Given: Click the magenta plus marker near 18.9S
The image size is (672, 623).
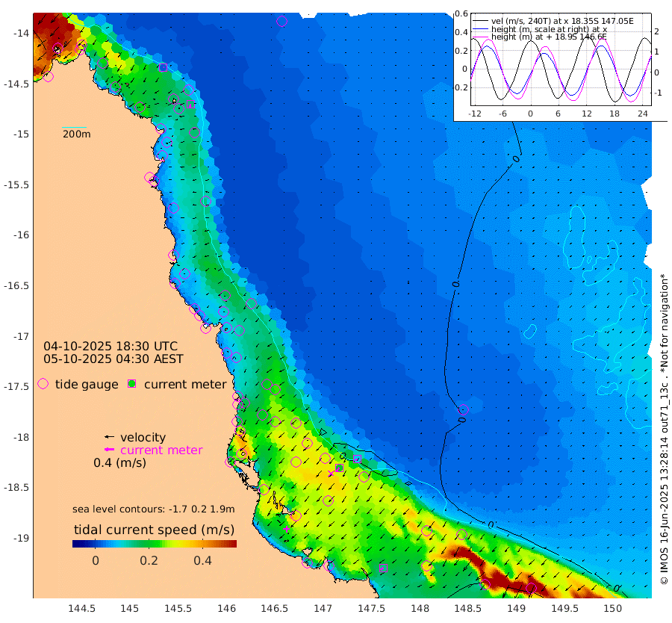Looking at the screenshot, I should coord(286,529).
